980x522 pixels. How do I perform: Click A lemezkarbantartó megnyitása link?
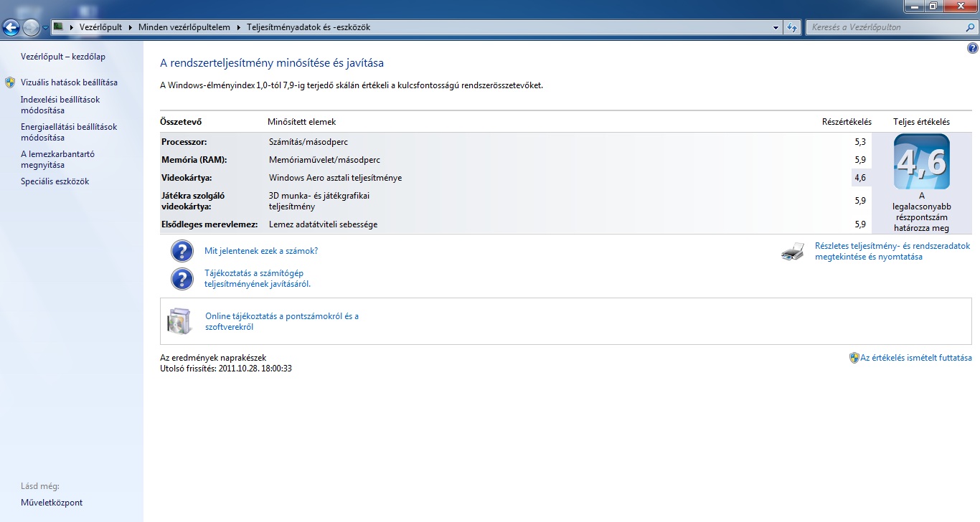coord(57,159)
